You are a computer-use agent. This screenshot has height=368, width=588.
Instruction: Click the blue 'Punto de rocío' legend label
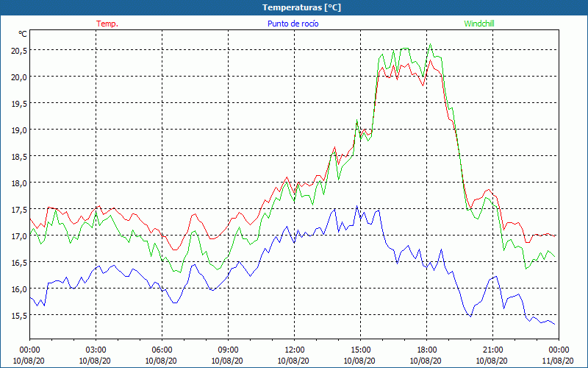293,24
